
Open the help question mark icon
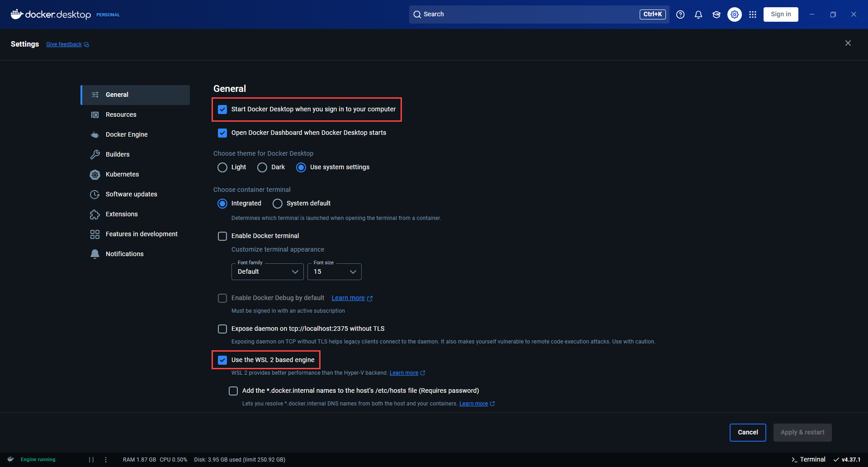(680, 14)
